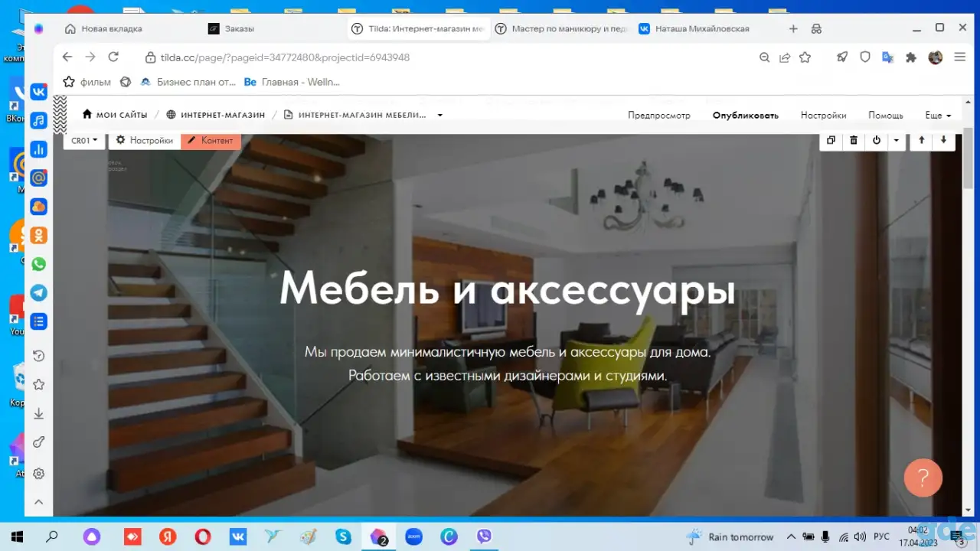Delete the block with trash icon

coord(854,140)
